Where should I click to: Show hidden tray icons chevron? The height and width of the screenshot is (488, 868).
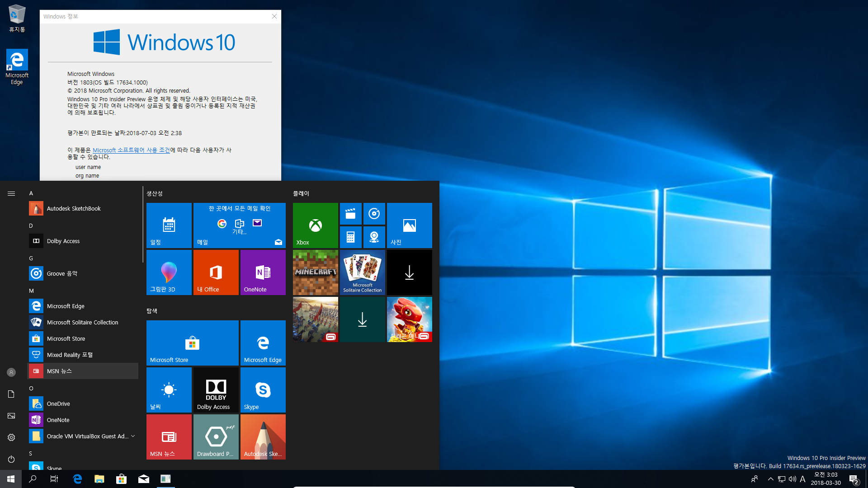[770, 479]
